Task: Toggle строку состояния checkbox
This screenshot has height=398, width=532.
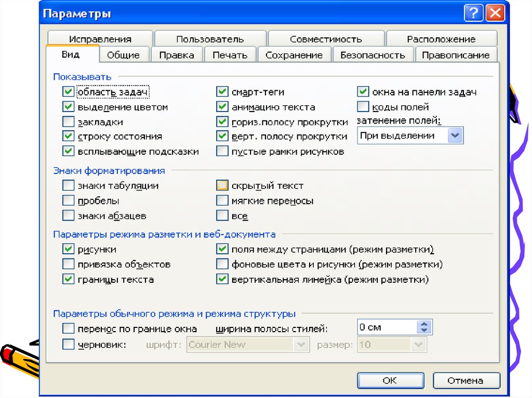Action: tap(68, 136)
